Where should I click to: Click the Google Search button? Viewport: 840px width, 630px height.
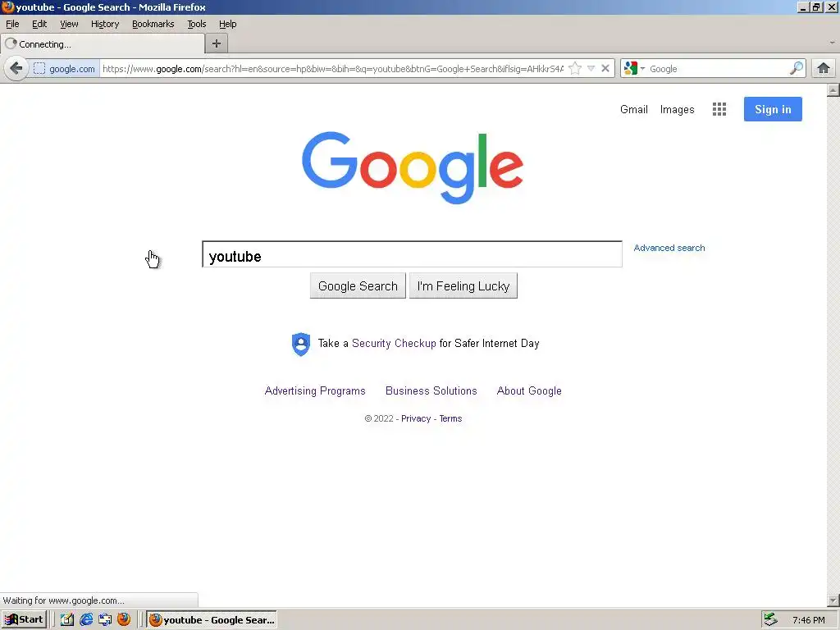[358, 286]
